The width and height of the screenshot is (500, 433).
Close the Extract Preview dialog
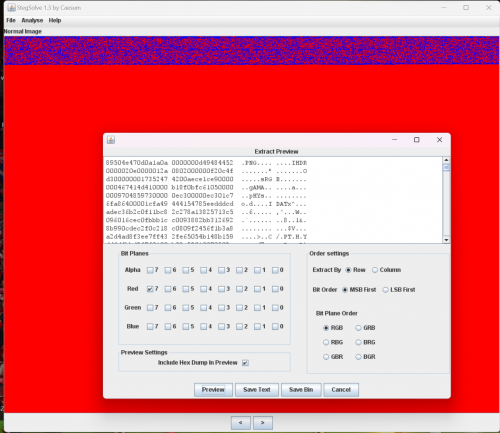(x=439, y=140)
